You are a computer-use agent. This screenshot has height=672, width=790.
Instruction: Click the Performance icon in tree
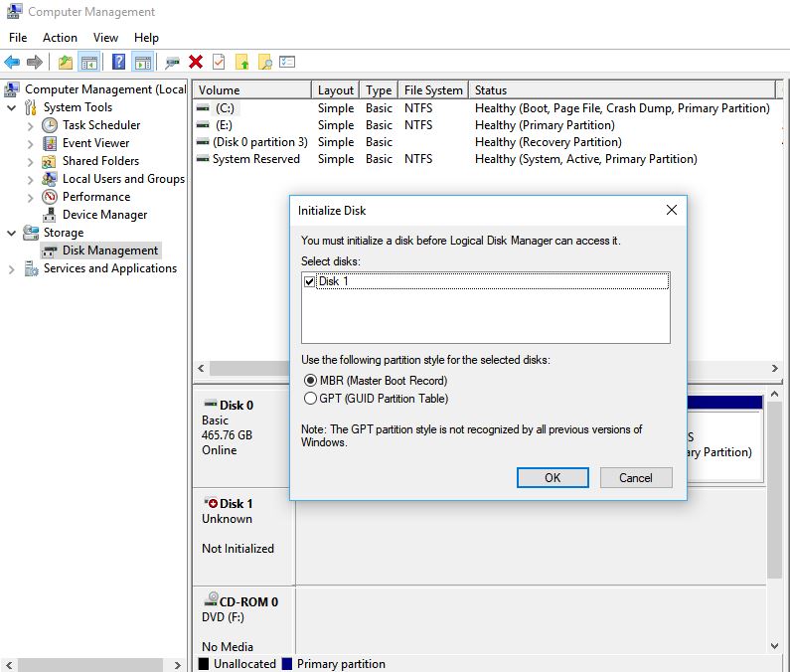[x=50, y=197]
